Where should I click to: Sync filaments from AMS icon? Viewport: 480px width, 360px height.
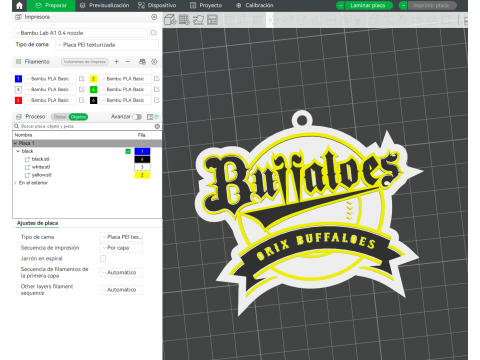[x=142, y=62]
